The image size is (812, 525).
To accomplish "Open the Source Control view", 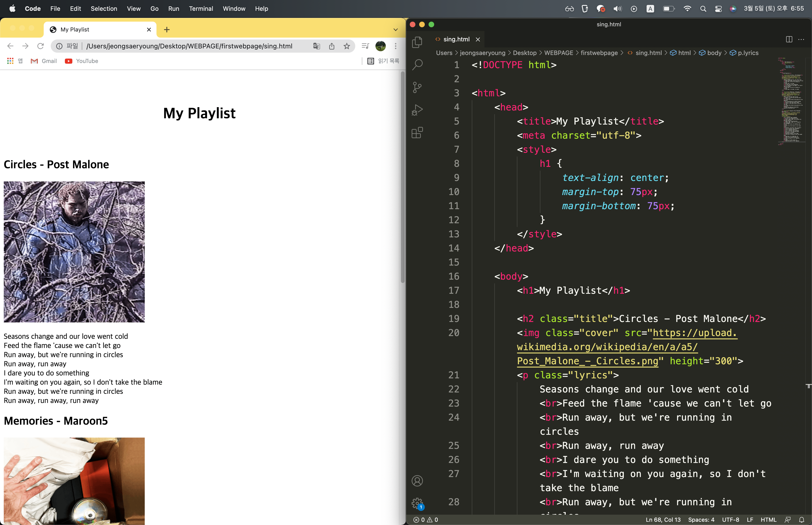I will pyautogui.click(x=417, y=87).
